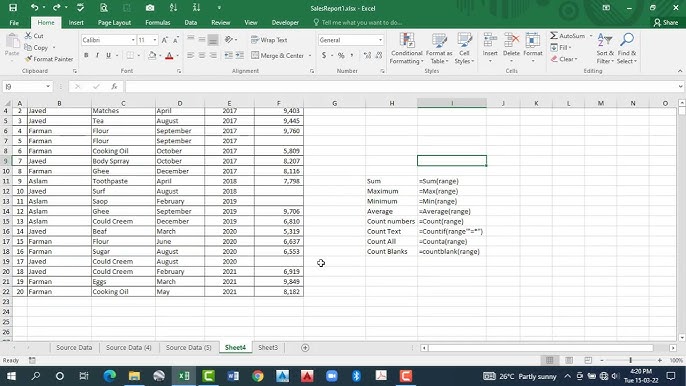Apply fill color to cell
This screenshot has width=686, height=386.
pos(152,56)
